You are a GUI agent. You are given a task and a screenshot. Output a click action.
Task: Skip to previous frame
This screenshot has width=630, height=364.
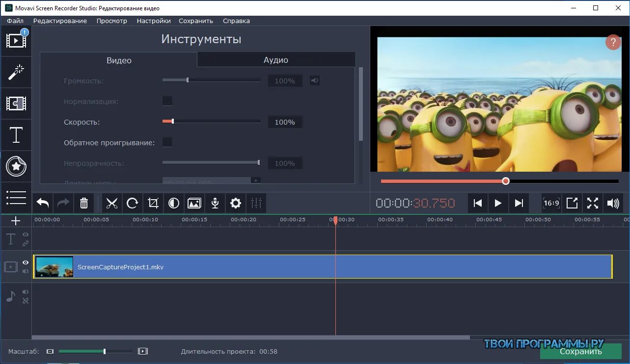pyautogui.click(x=477, y=203)
